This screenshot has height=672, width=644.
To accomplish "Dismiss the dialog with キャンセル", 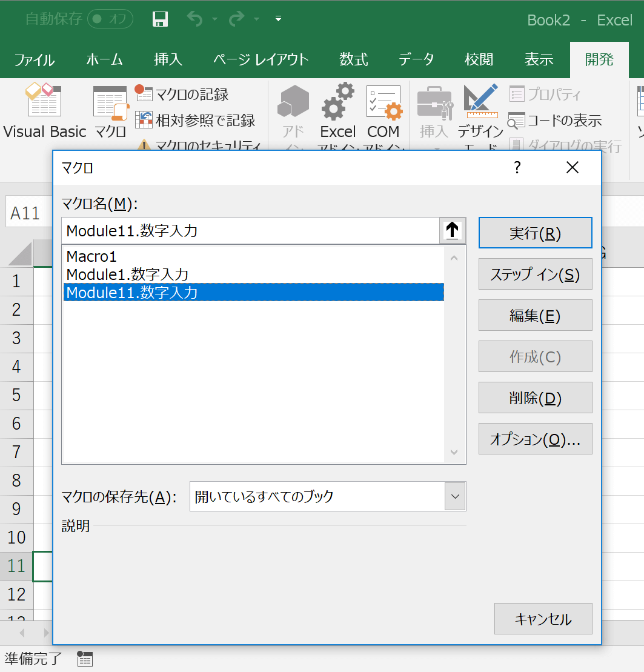I will point(543,619).
